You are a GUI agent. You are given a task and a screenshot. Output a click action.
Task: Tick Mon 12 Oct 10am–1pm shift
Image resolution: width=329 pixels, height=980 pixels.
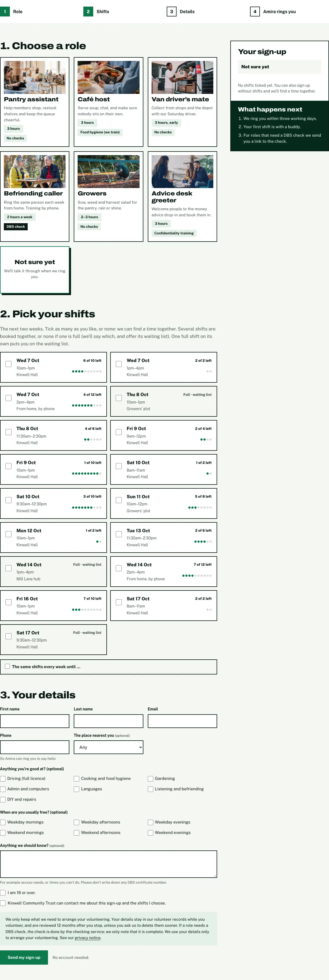tap(8, 534)
